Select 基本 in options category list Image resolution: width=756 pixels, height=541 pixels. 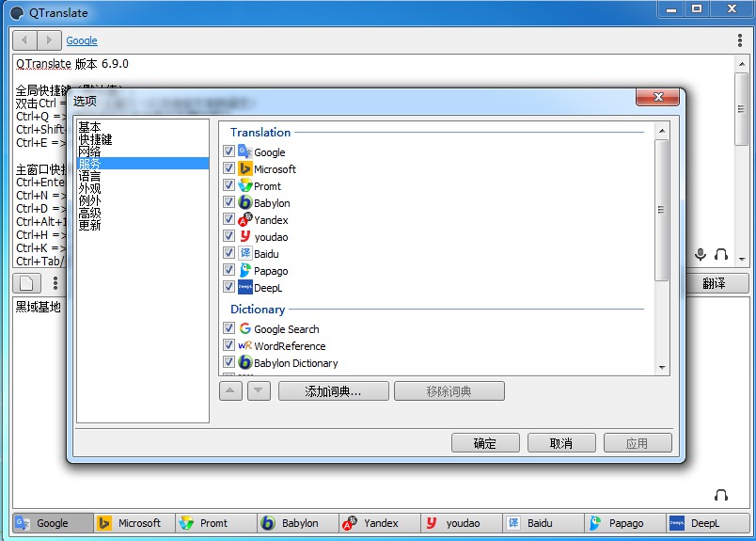pos(143,127)
